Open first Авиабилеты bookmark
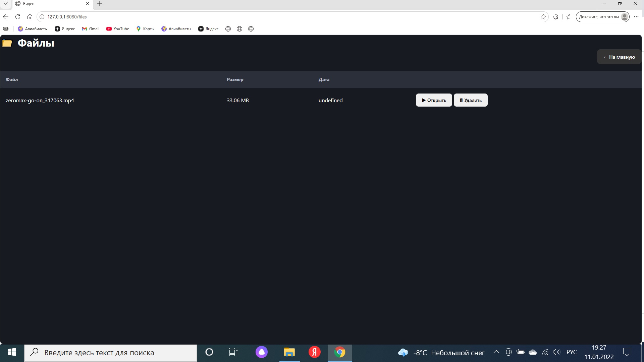This screenshot has height=362, width=644. click(33, 29)
